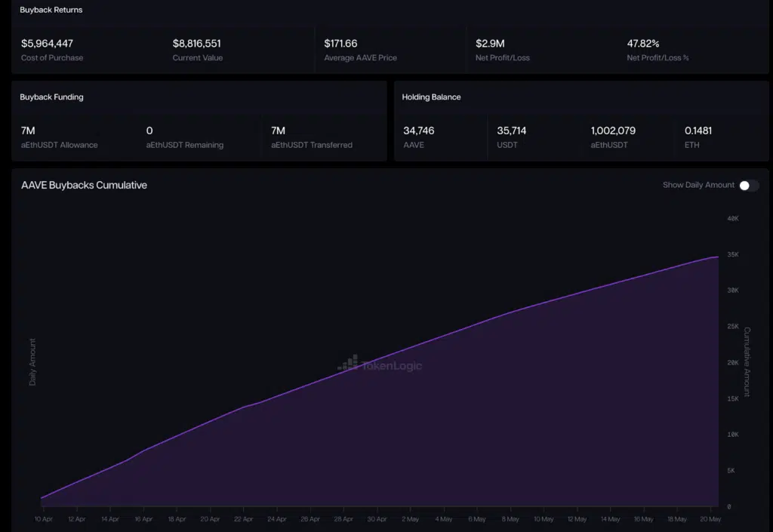773x532 pixels.
Task: Click the Cost of Purchase label
Action: coord(52,57)
